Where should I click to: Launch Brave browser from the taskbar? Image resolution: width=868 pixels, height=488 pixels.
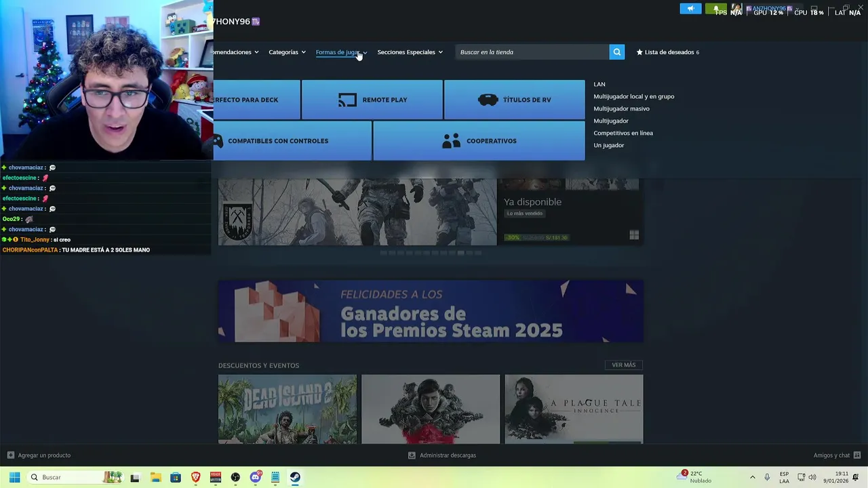pos(195,477)
